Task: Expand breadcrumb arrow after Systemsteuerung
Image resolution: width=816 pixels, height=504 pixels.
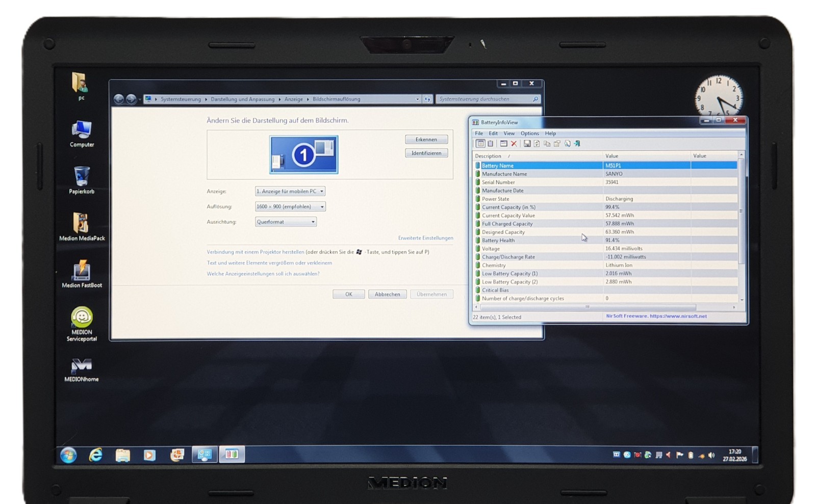Action: click(206, 99)
